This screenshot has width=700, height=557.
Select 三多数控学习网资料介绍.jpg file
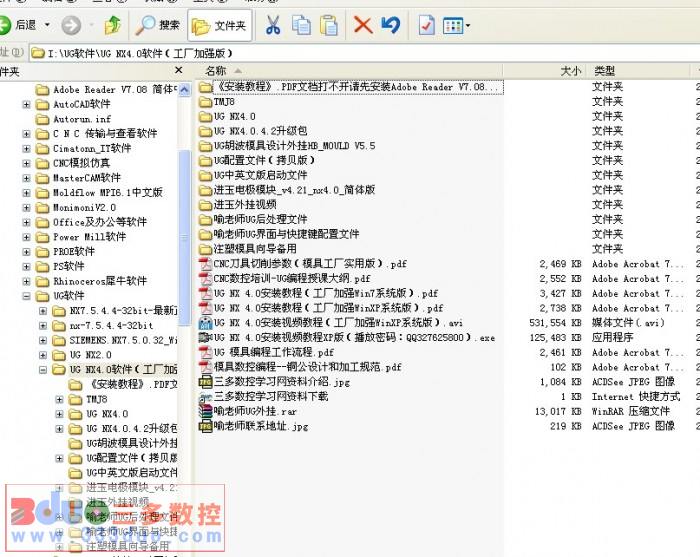pyautogui.click(x=275, y=382)
